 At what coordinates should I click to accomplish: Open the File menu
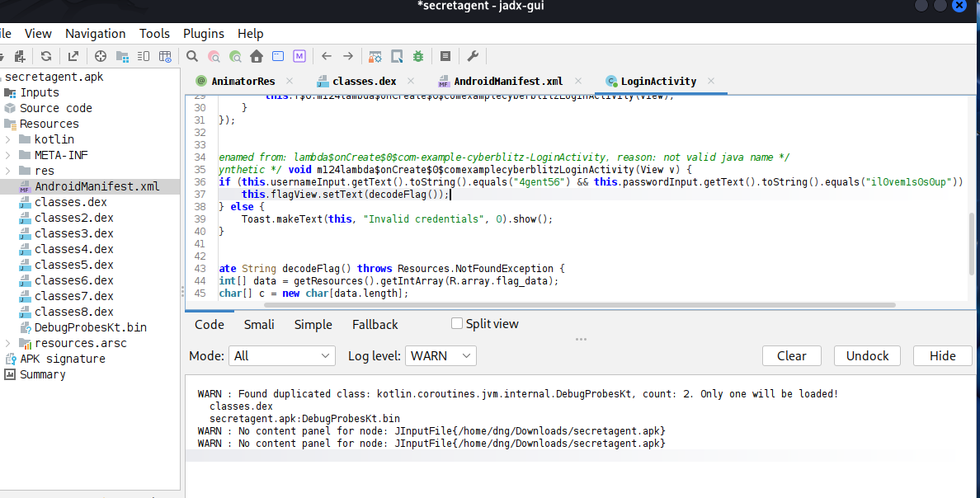pyautogui.click(x=6, y=34)
